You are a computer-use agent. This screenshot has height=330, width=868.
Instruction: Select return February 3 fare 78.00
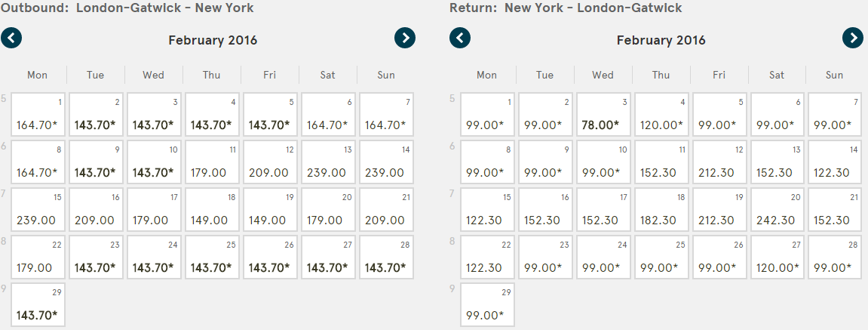[603, 114]
